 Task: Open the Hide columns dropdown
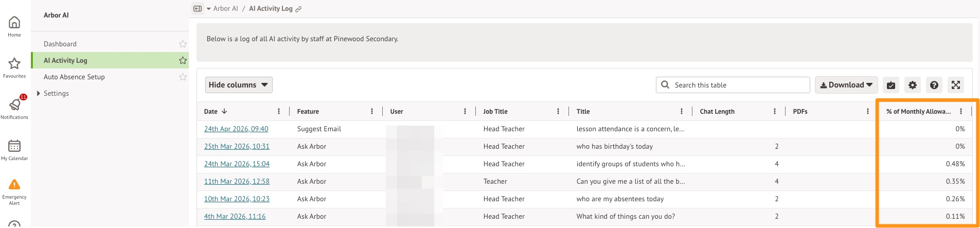click(x=239, y=85)
